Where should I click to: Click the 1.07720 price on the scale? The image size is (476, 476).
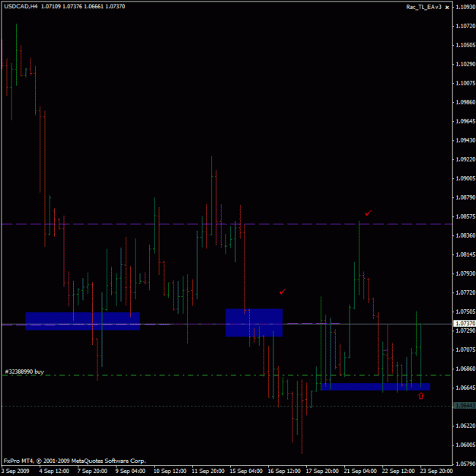465,292
